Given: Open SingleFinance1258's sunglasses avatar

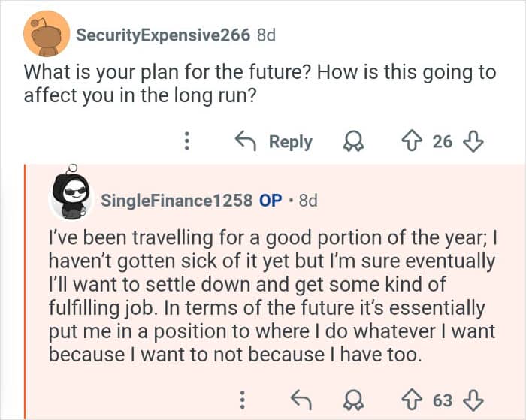Looking at the screenshot, I should (72, 199).
